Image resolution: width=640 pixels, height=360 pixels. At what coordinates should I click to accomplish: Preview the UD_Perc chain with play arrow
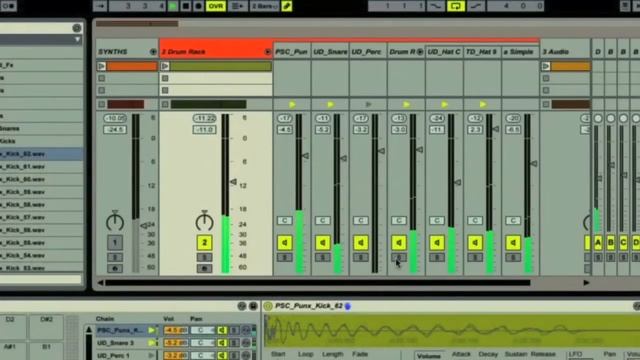(x=368, y=104)
